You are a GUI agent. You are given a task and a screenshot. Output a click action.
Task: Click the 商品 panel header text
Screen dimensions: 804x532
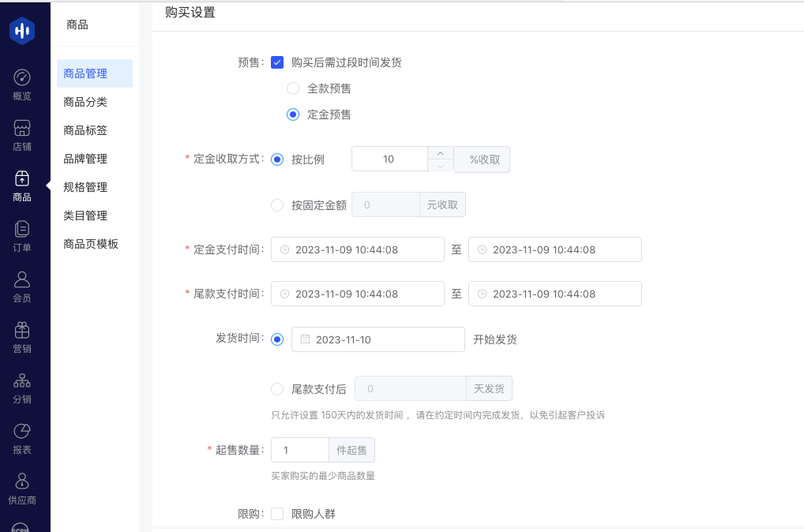(x=77, y=24)
